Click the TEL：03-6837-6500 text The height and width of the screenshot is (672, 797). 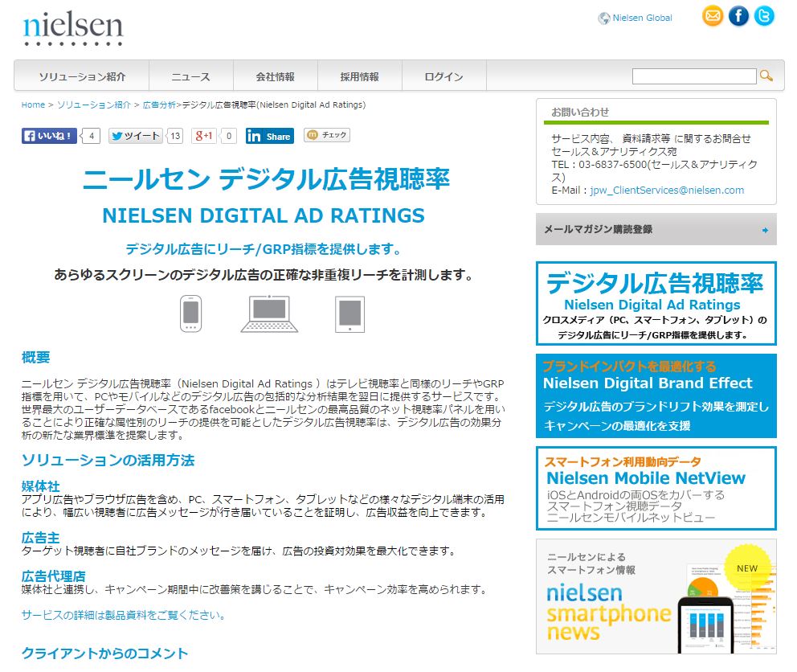[x=599, y=164]
